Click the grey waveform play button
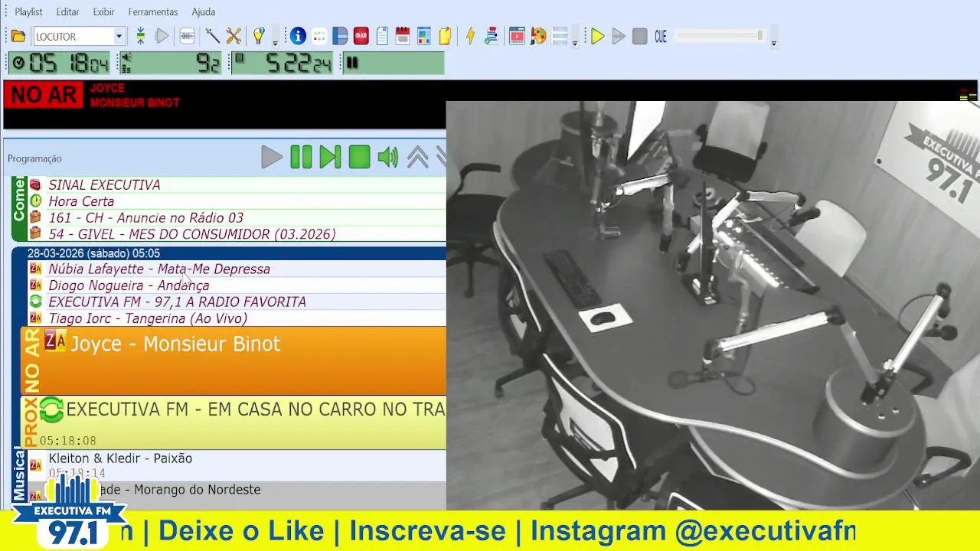Viewport: 980px width, 551px height. pyautogui.click(x=619, y=36)
